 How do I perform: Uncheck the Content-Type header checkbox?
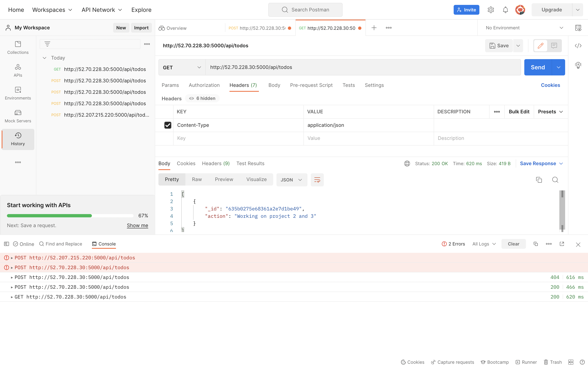(x=168, y=125)
